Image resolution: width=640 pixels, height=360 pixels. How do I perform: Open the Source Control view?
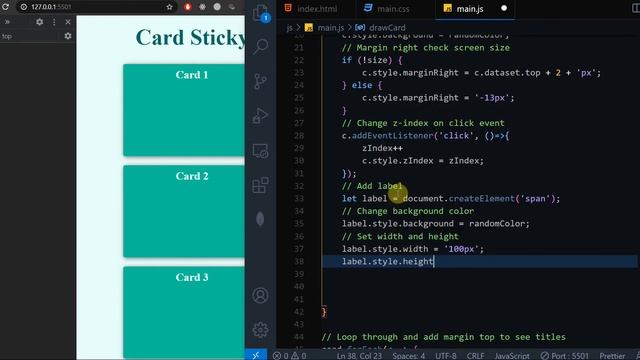tap(260, 81)
